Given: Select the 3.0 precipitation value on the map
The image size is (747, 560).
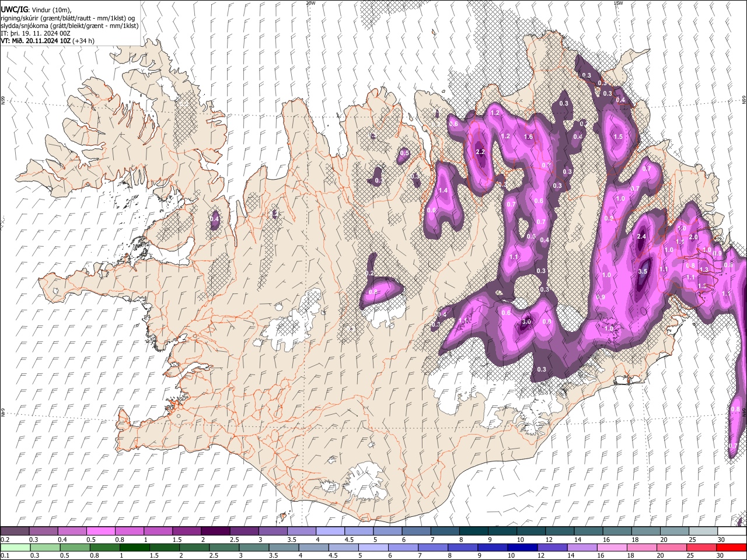Looking at the screenshot, I should (x=526, y=321).
